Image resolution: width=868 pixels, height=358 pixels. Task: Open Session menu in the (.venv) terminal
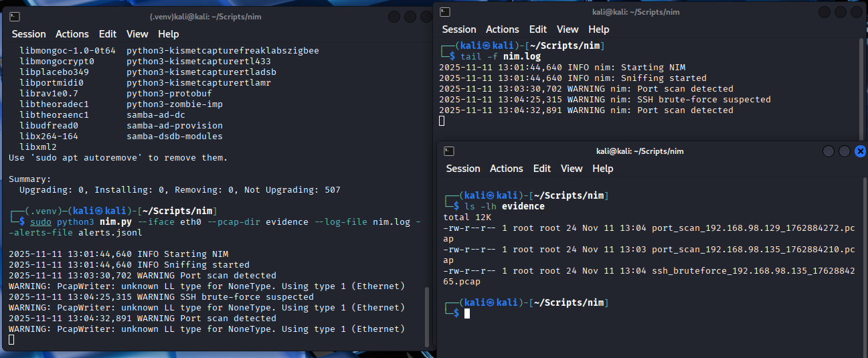[29, 34]
